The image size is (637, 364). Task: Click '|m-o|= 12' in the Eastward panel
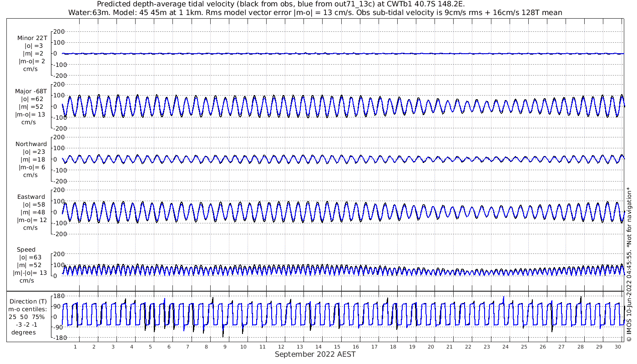[32, 220]
